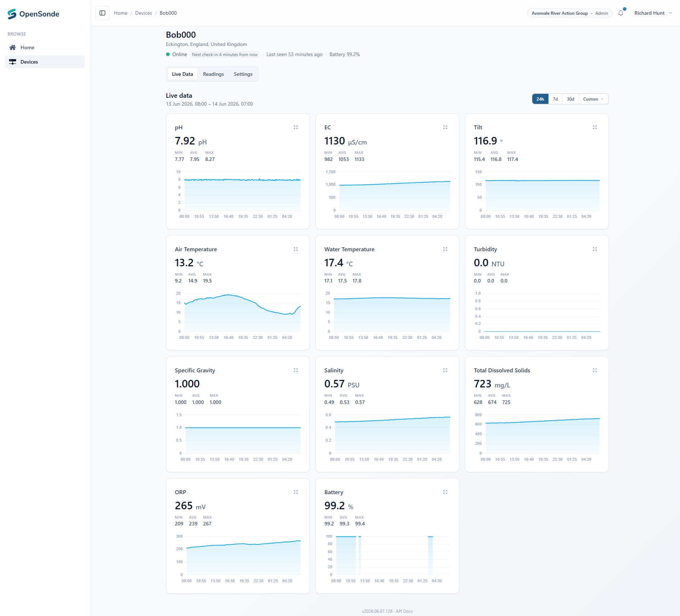Click the 99.2 % battery card value
This screenshot has height=616, width=680.
point(339,506)
